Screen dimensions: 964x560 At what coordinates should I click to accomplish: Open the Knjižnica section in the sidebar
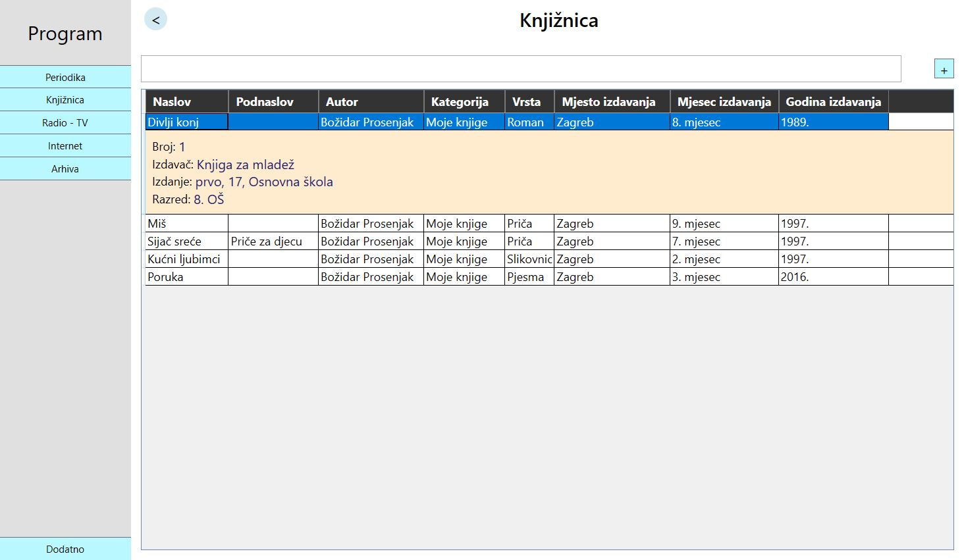click(x=65, y=100)
